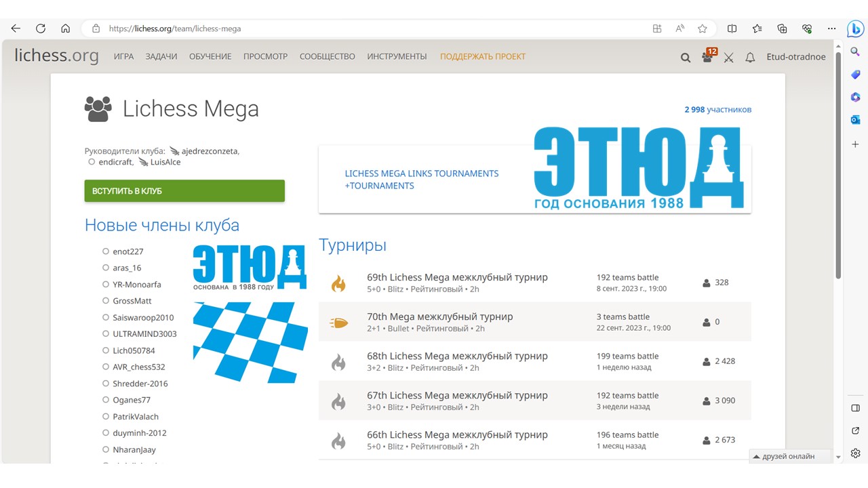Open friends icon with 12 badge
This screenshot has height=488, width=868.
click(x=709, y=56)
